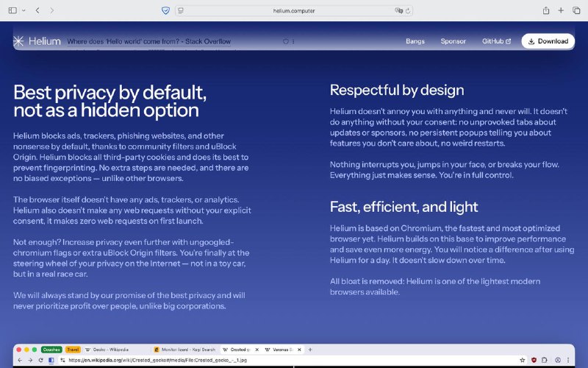Click the privacy shield icon
Screen dimensions: 588x368
pyautogui.click(x=165, y=10)
